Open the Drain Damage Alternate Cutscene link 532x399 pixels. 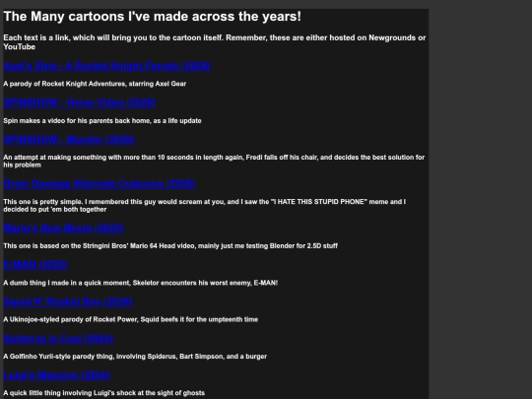pos(100,183)
